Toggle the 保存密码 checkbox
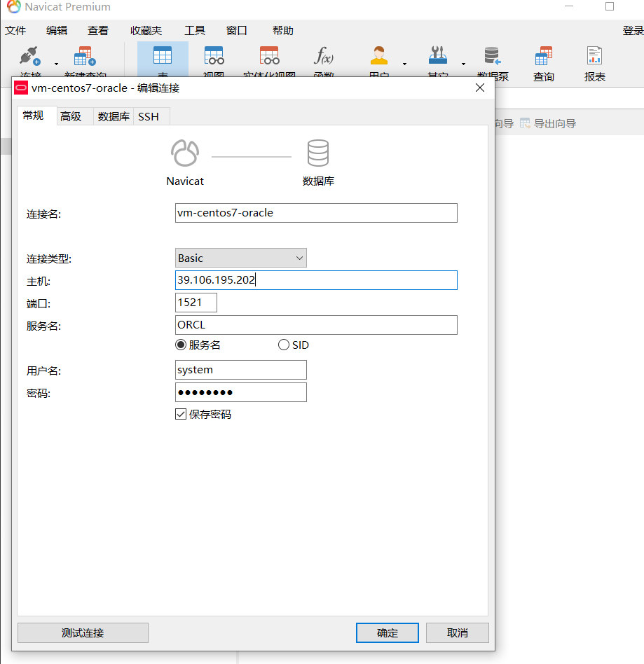Screen dimensions: 644x664 click(181, 414)
